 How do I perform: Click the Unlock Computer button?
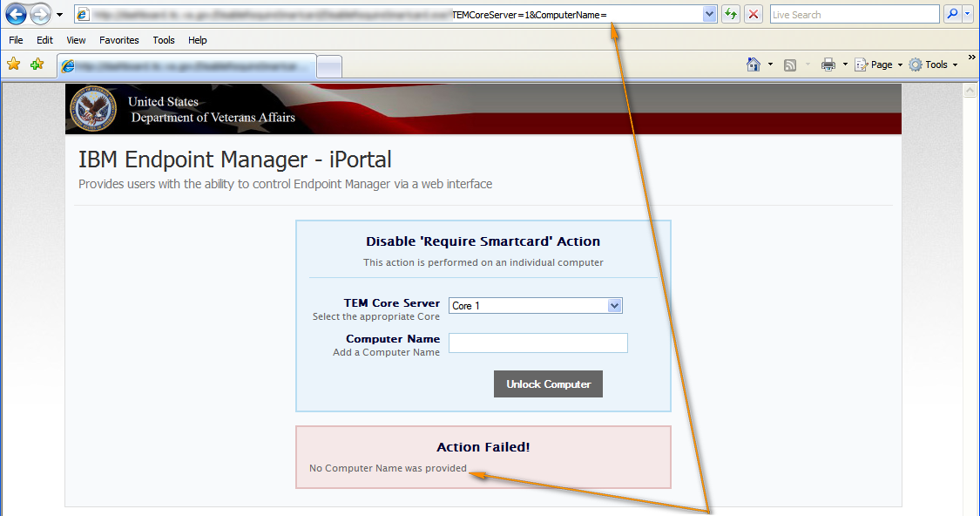(x=548, y=384)
